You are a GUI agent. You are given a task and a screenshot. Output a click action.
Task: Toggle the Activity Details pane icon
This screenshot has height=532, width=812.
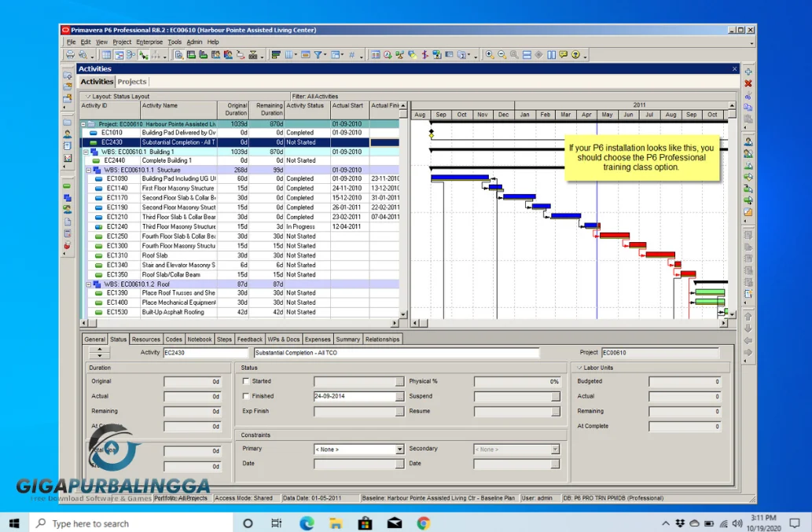[x=178, y=54]
